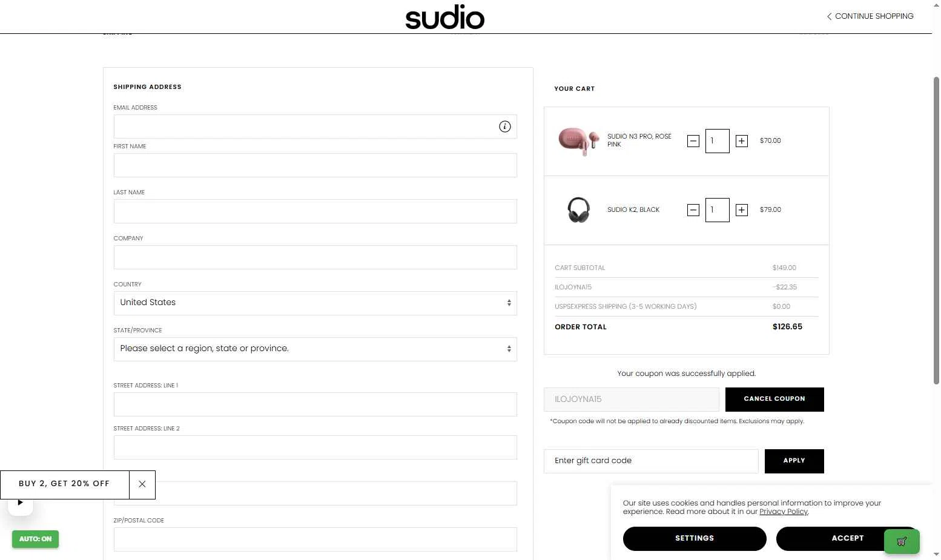Open the Country dropdown showing United States
This screenshot has height=560, width=941.
pyautogui.click(x=315, y=303)
